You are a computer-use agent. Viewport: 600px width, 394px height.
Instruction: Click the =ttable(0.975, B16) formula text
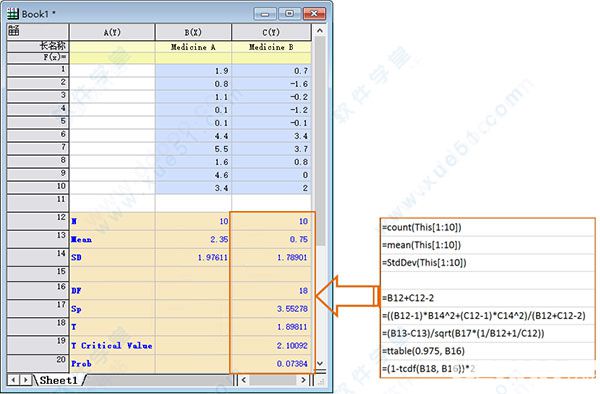pyautogui.click(x=423, y=351)
